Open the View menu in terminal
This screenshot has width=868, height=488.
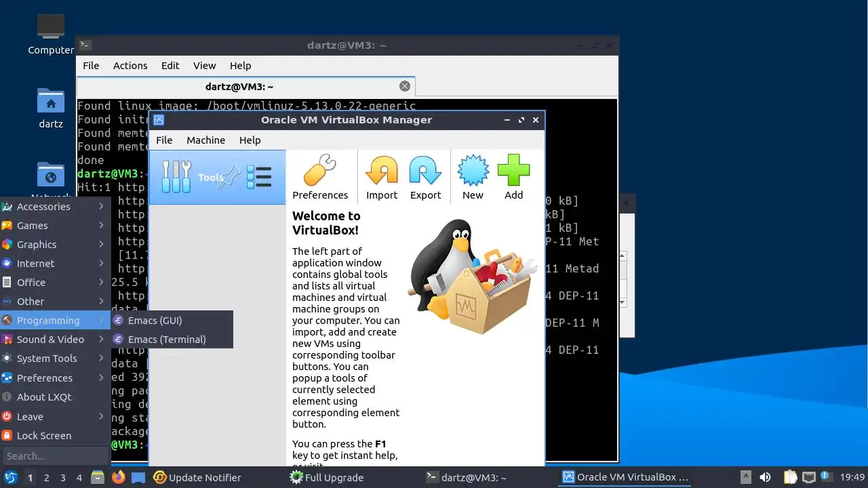[x=204, y=66]
